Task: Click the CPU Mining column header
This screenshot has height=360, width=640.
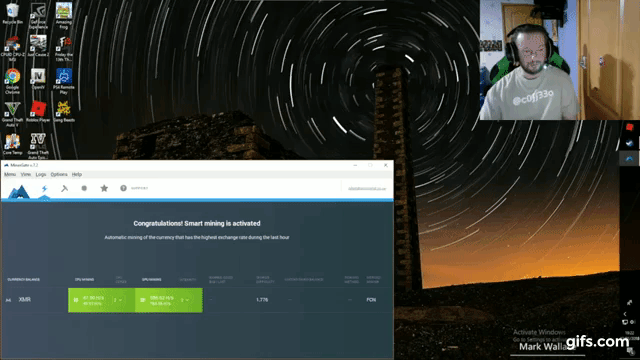Action: (x=84, y=280)
